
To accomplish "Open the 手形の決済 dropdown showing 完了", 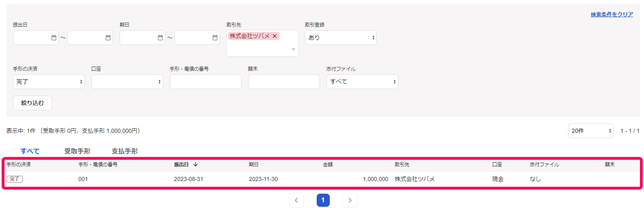I will point(49,82).
